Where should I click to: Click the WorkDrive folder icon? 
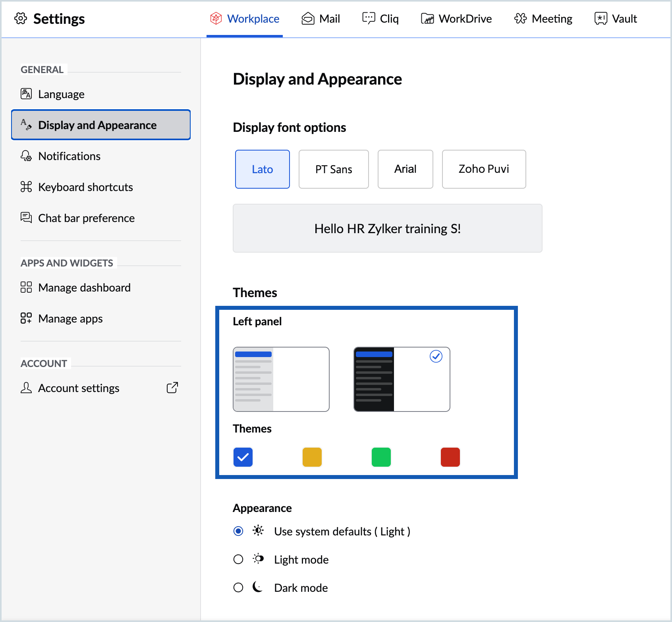click(x=427, y=19)
